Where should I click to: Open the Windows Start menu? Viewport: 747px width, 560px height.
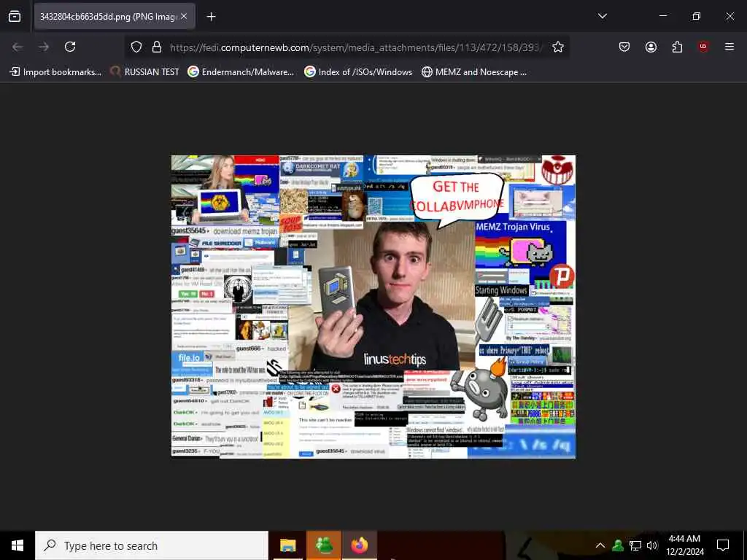(x=18, y=545)
